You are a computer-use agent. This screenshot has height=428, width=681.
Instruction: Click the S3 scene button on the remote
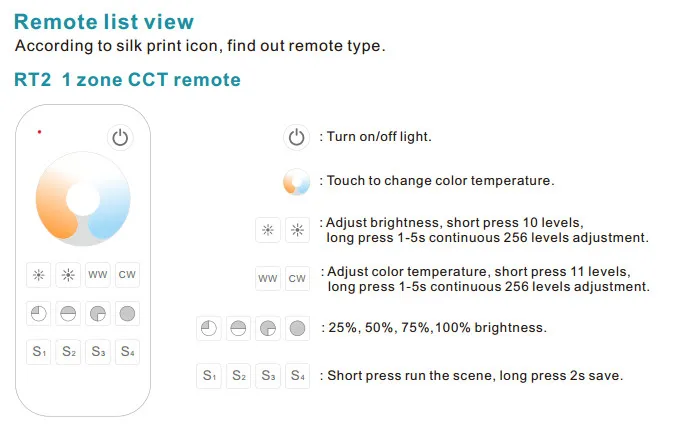click(98, 352)
